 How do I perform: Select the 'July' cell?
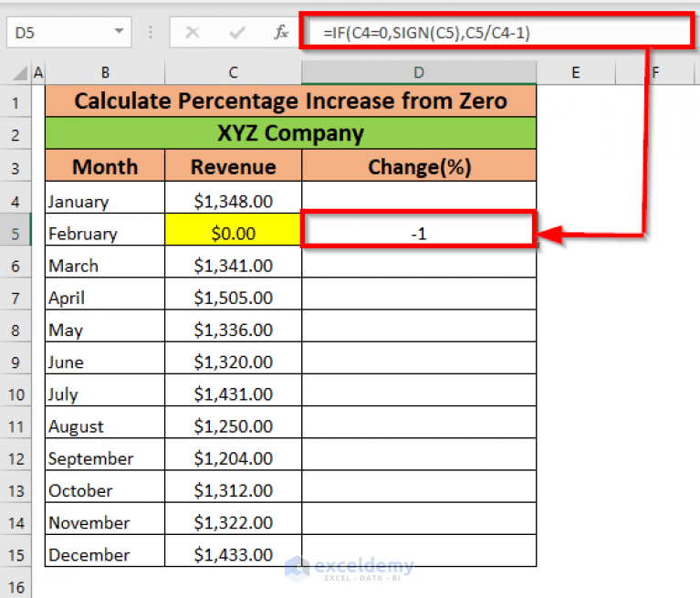point(105,391)
